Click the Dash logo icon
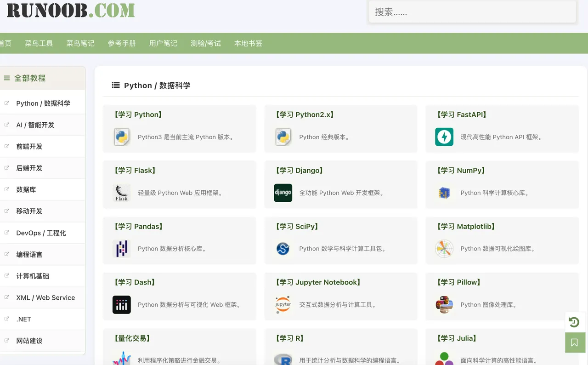Screen dimensions: 588x365 (122, 305)
